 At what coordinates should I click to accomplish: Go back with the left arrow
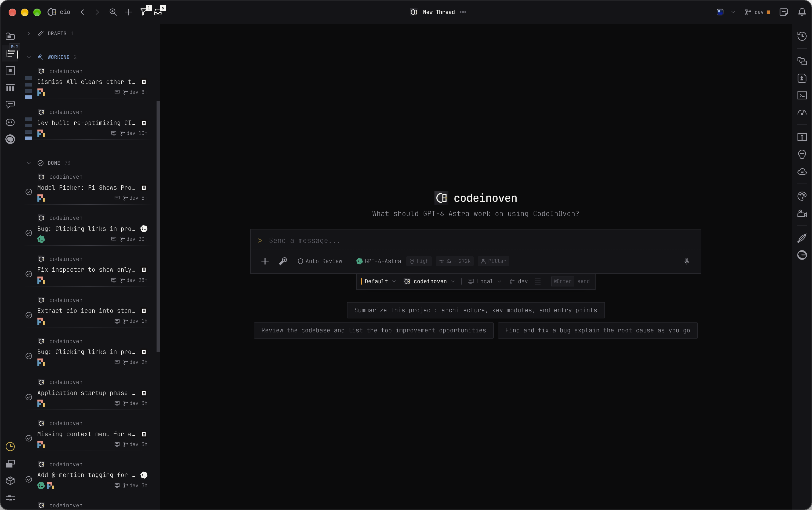pos(82,12)
